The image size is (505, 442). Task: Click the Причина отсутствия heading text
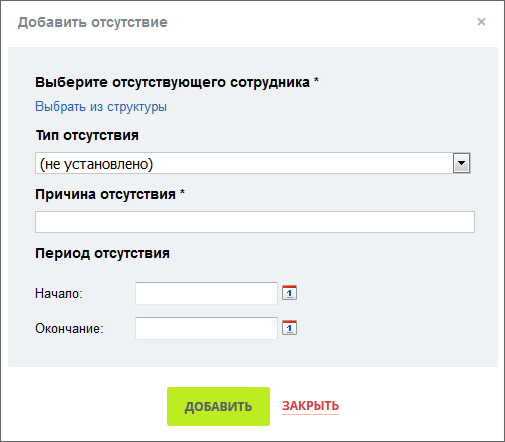(x=105, y=194)
